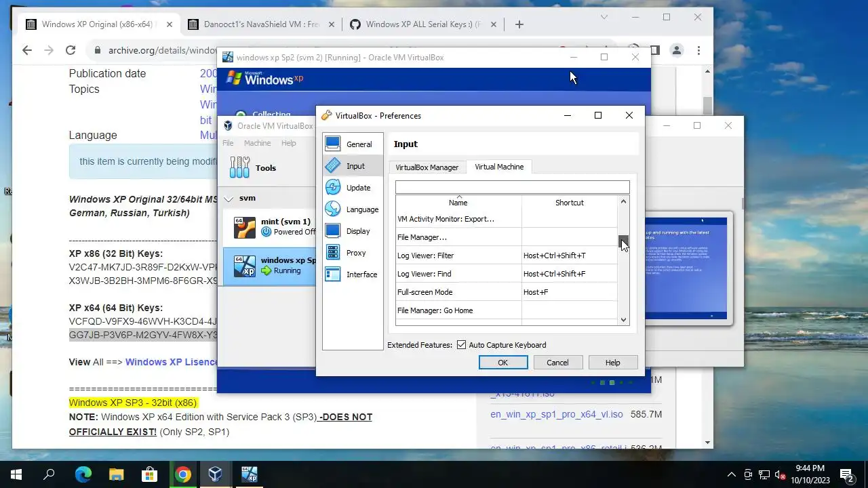Switch to Danooct1's NavaShield VM tab

(262, 24)
